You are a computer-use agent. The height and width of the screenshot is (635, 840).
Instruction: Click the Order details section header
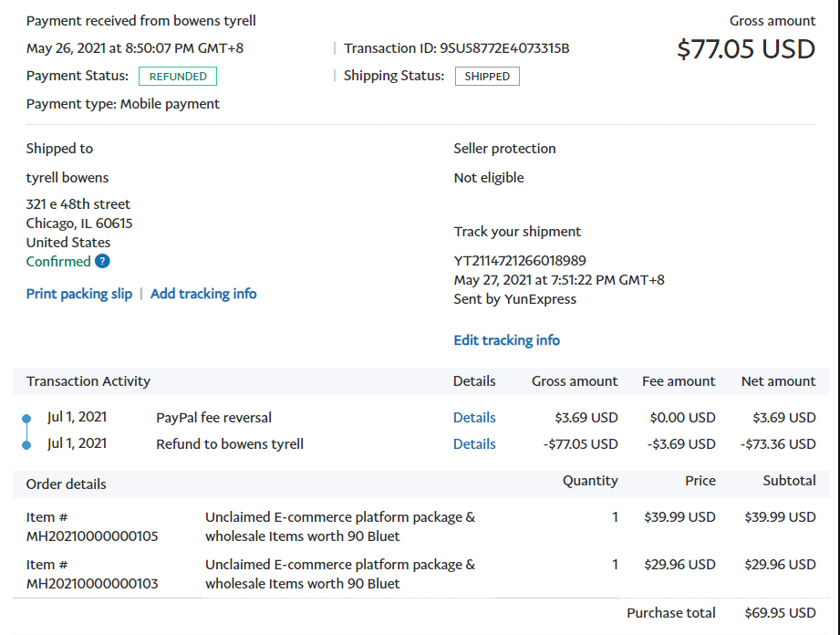tap(67, 484)
